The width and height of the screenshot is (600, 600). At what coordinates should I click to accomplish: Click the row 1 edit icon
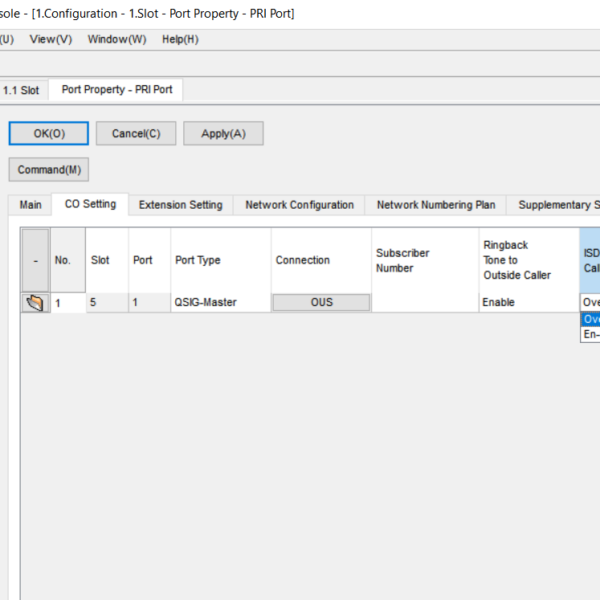pos(35,303)
